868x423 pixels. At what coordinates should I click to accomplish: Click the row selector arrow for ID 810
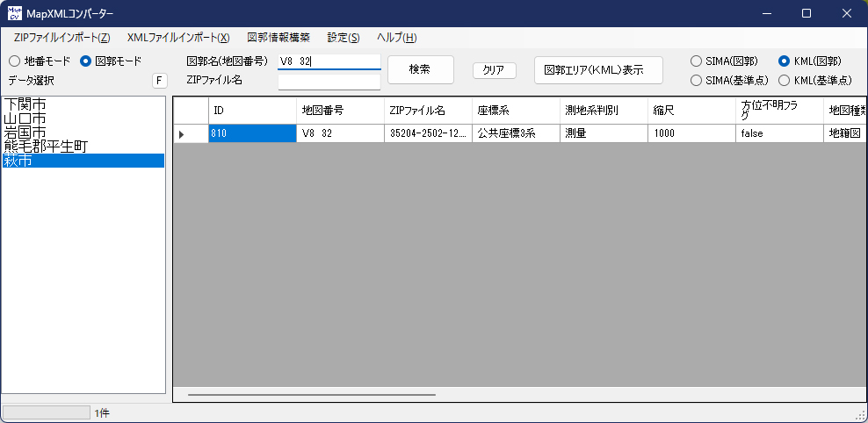pos(182,134)
